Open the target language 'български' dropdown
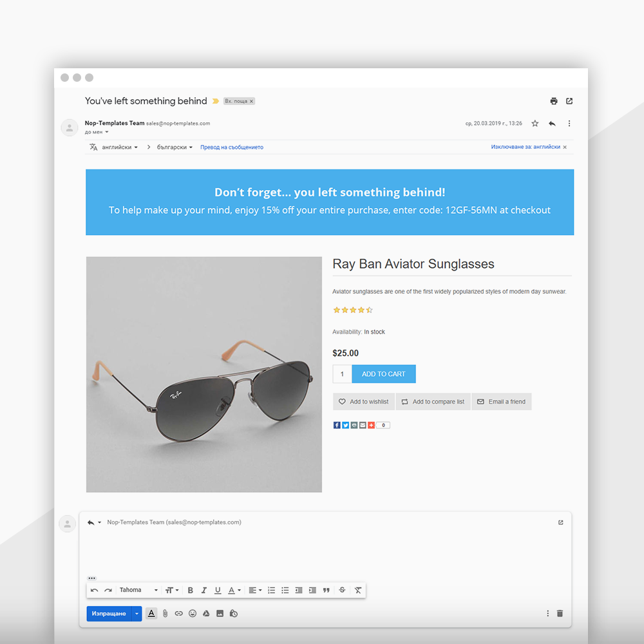644x644 pixels. [x=175, y=147]
